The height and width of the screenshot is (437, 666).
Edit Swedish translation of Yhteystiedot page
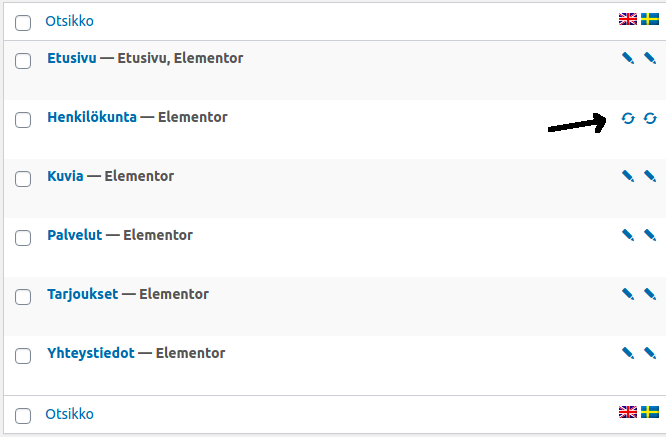(650, 353)
